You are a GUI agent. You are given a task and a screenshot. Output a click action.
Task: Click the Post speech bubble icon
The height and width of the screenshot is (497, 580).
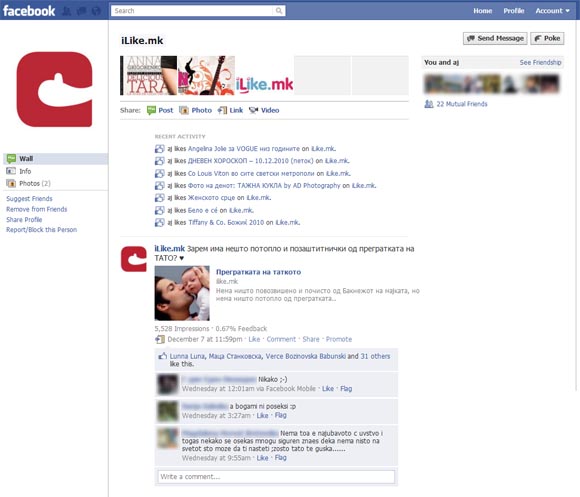[x=151, y=110]
